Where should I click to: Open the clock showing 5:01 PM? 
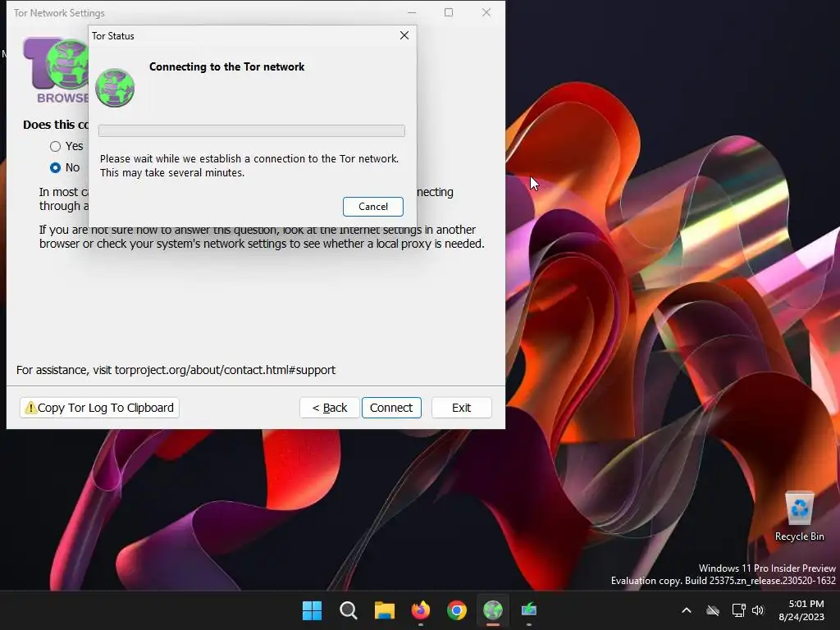pyautogui.click(x=801, y=610)
